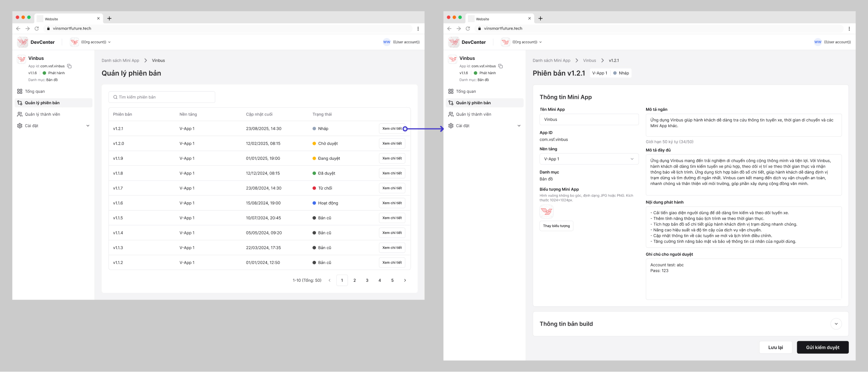
Task: Click Danh sách Mini App breadcrumb in left window
Action: click(x=120, y=61)
